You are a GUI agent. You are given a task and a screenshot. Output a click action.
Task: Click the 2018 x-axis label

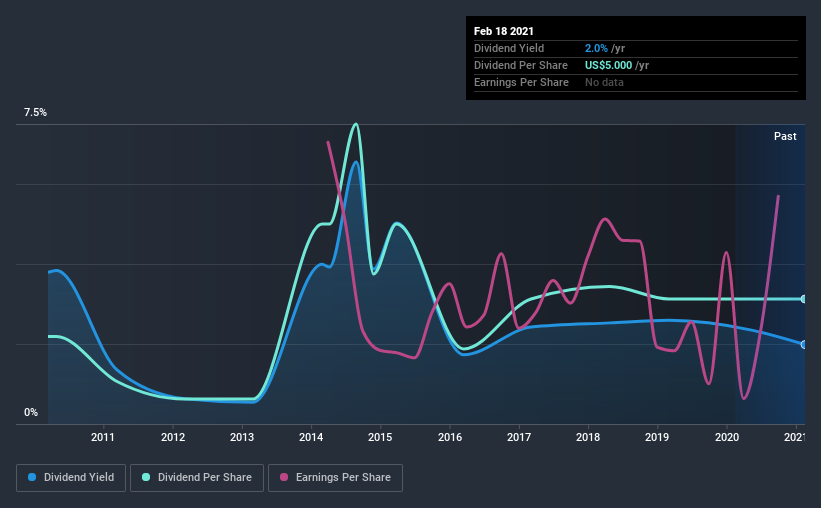[588, 437]
